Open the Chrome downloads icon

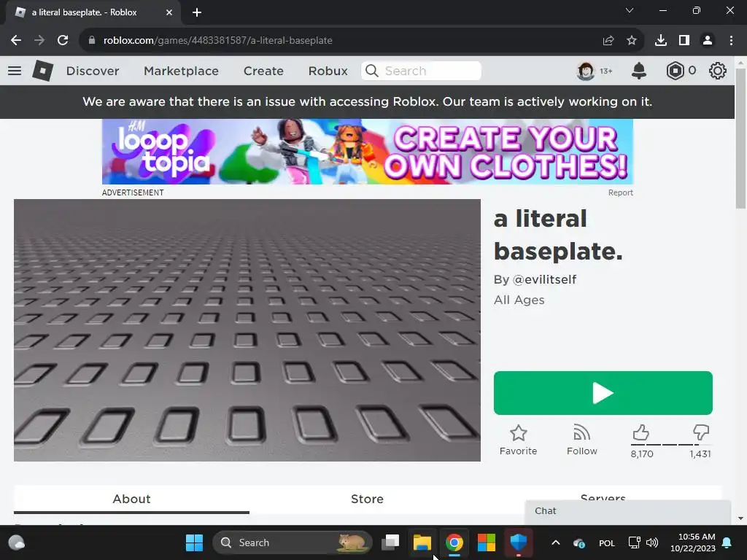[x=661, y=41]
